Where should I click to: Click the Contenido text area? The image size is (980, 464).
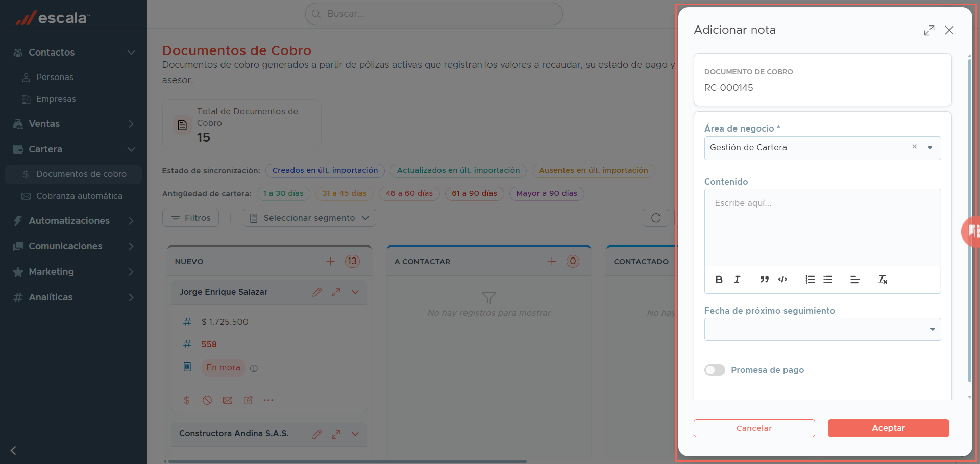click(x=822, y=228)
